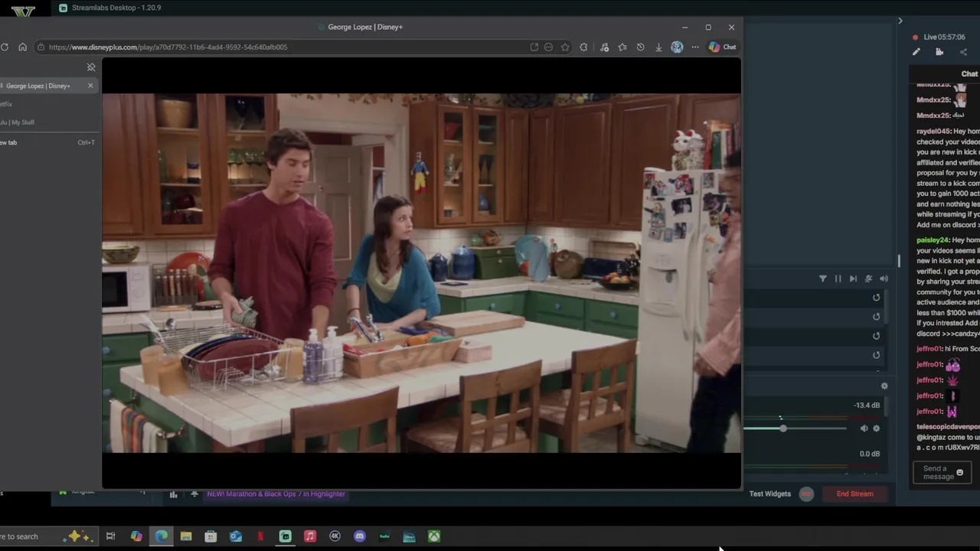This screenshot has height=551, width=980.
Task: Toggle the REC recording button
Action: pyautogui.click(x=806, y=494)
